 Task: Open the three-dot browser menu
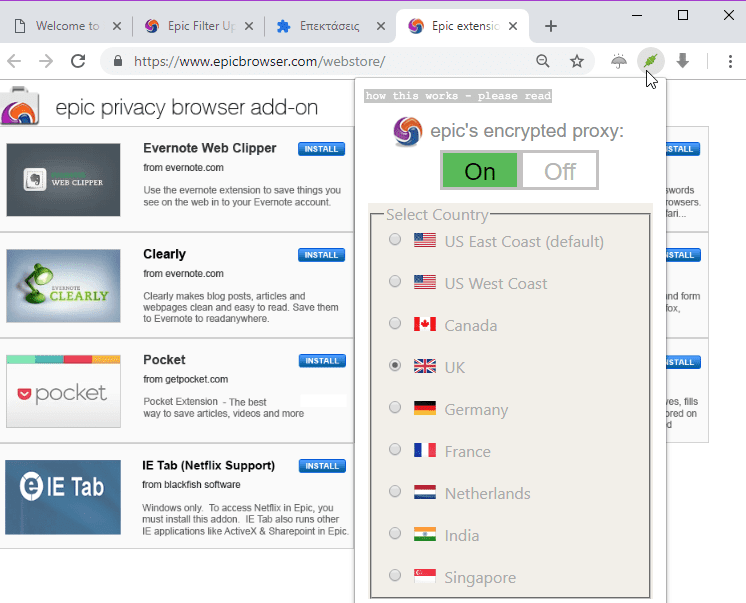tap(730, 61)
